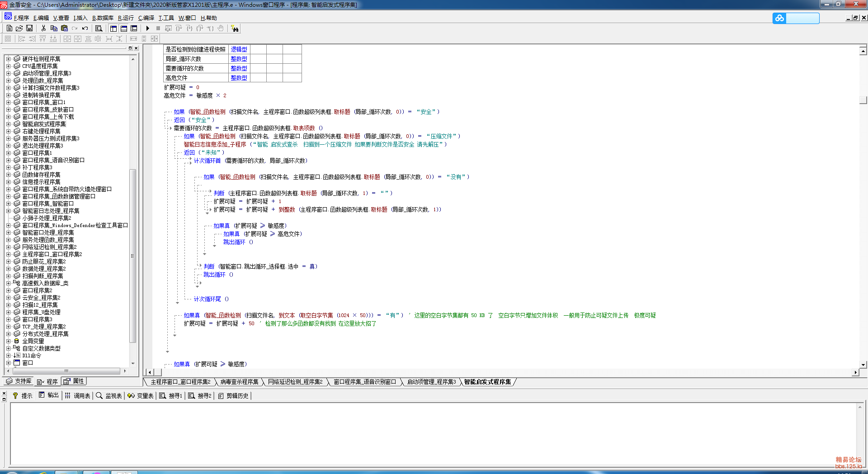Open the 剪辑历史 clip history tab
Viewport: 868px width, 474px height.
[233, 396]
